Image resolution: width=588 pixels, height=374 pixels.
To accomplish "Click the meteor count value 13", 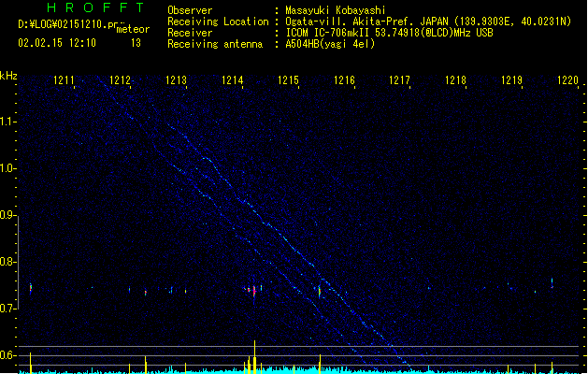I will click(x=136, y=43).
